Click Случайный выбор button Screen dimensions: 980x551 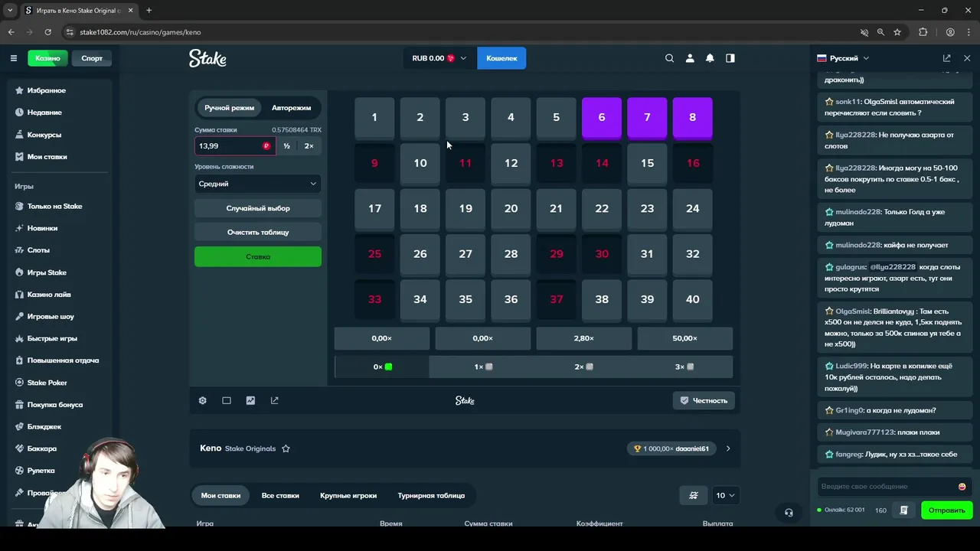point(258,208)
